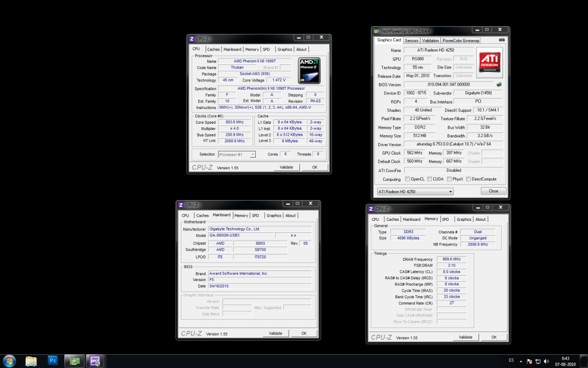This screenshot has height=368, width=588.
Task: Click the title bar icon of the CPU-Z Memory window
Action: [x=371, y=208]
